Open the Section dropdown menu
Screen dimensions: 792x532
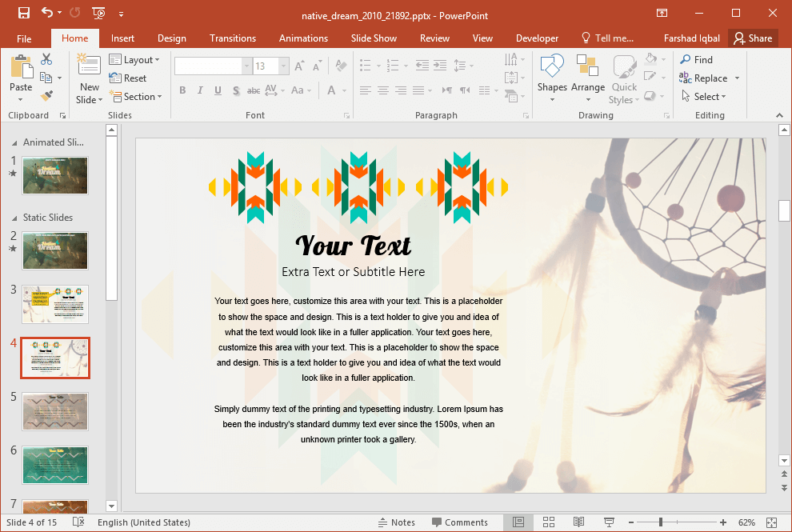coord(134,97)
